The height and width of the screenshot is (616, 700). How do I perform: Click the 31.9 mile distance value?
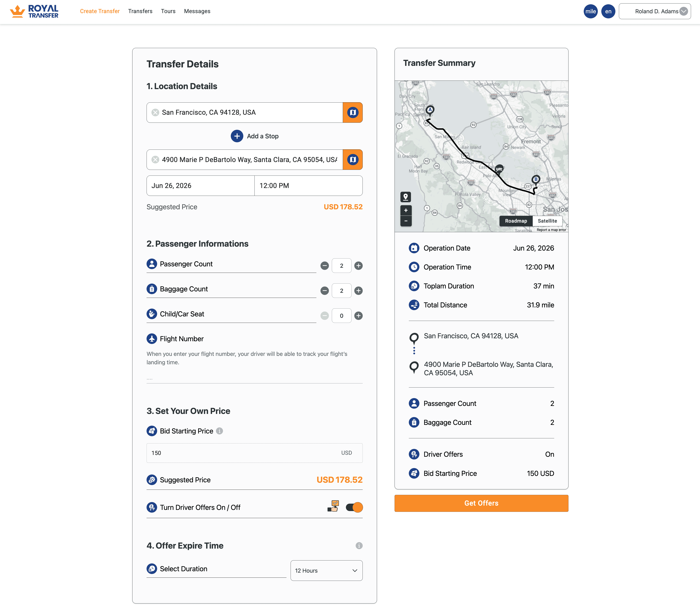(540, 305)
